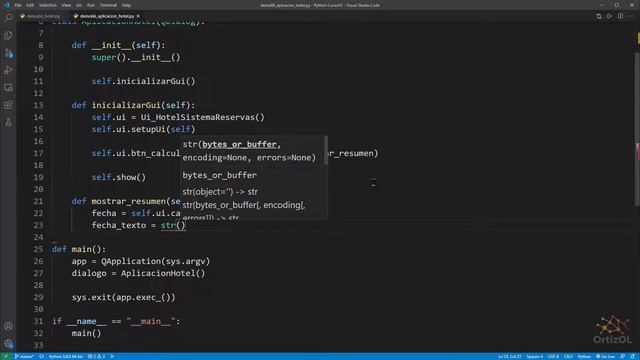Click the master branch in status bar
This screenshot has height=360, width=640.
[x=24, y=356]
